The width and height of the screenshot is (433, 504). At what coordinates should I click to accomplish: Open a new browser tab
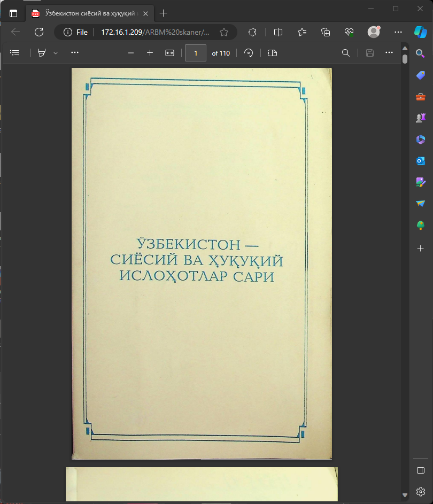pos(163,13)
